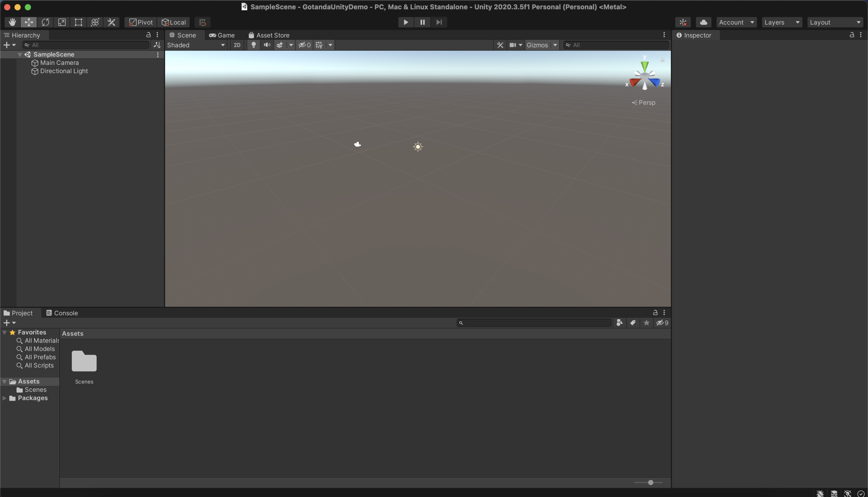This screenshot has height=497, width=868.
Task: Click the Play button
Action: tap(405, 22)
